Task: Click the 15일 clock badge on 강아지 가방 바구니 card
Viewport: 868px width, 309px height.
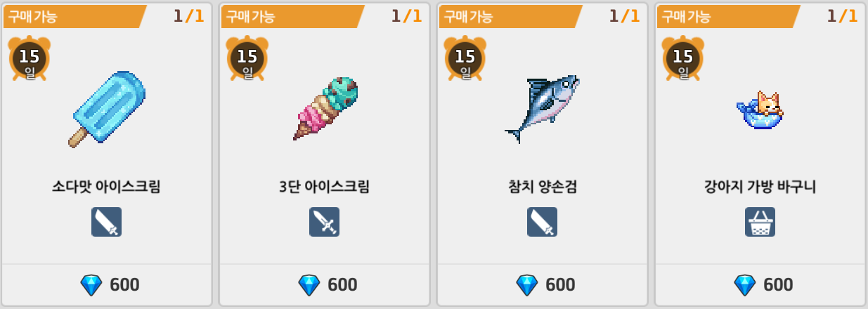Action: pyautogui.click(x=682, y=59)
